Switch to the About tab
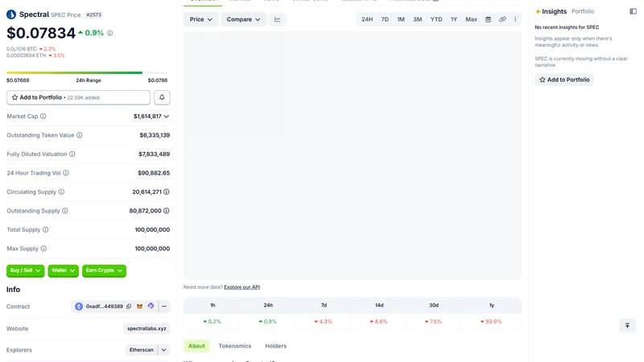The width and height of the screenshot is (644, 362). (x=196, y=346)
